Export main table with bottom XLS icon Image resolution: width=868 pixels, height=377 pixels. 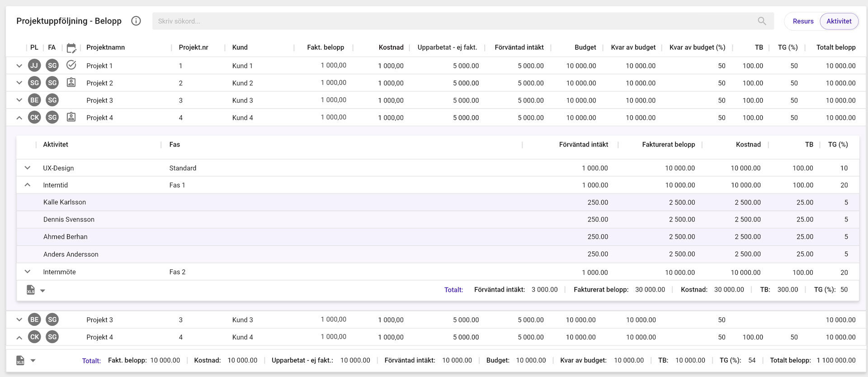coord(20,360)
